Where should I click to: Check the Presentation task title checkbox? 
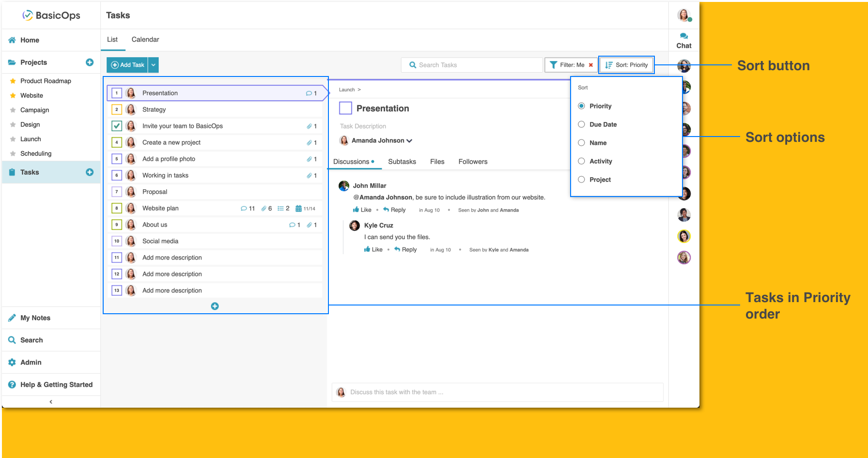pos(345,108)
